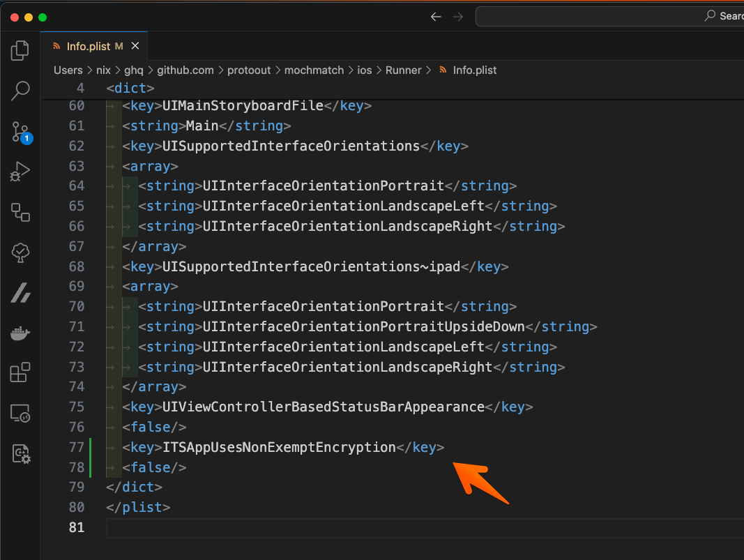This screenshot has width=744, height=560.
Task: Click the closing dict tag on line 79
Action: click(x=135, y=487)
